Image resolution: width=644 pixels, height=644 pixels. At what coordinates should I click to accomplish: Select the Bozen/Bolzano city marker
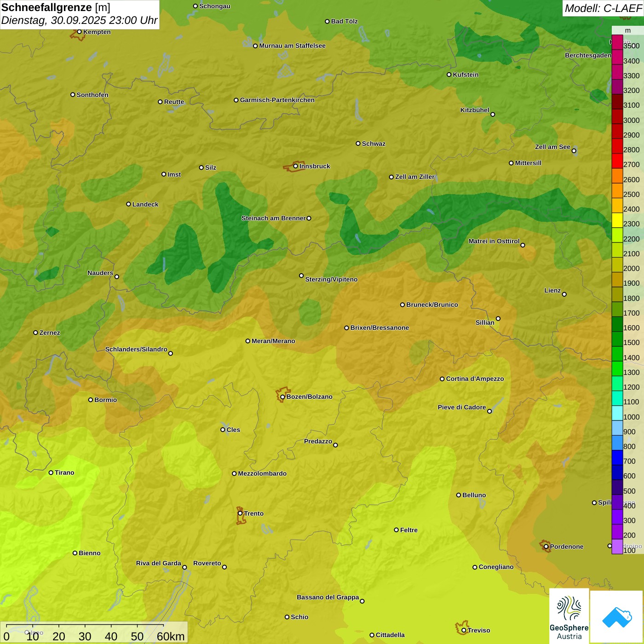282,397
